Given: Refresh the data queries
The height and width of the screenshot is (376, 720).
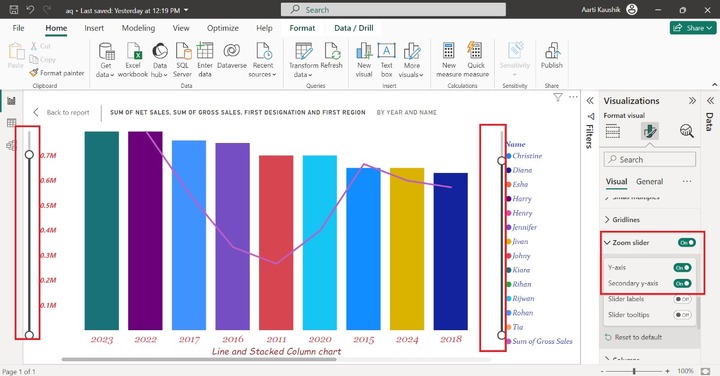Looking at the screenshot, I should click(332, 56).
